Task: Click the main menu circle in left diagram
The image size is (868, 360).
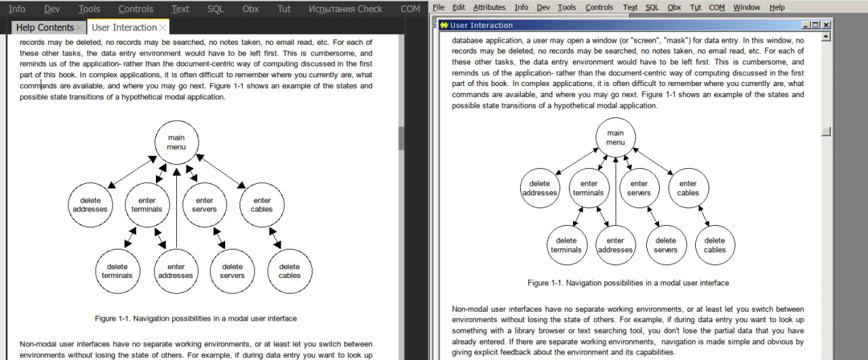Action: 176,142
